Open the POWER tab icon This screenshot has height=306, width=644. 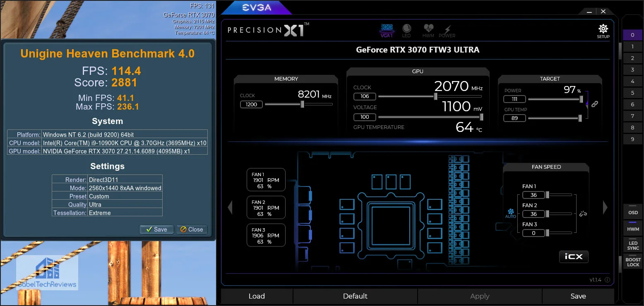[447, 30]
